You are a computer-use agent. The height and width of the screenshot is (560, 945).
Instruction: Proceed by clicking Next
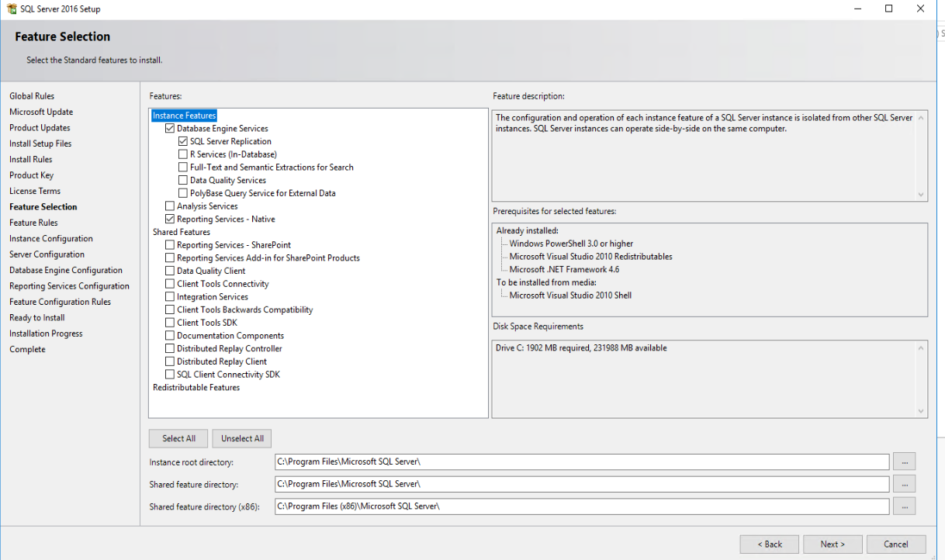tap(832, 544)
